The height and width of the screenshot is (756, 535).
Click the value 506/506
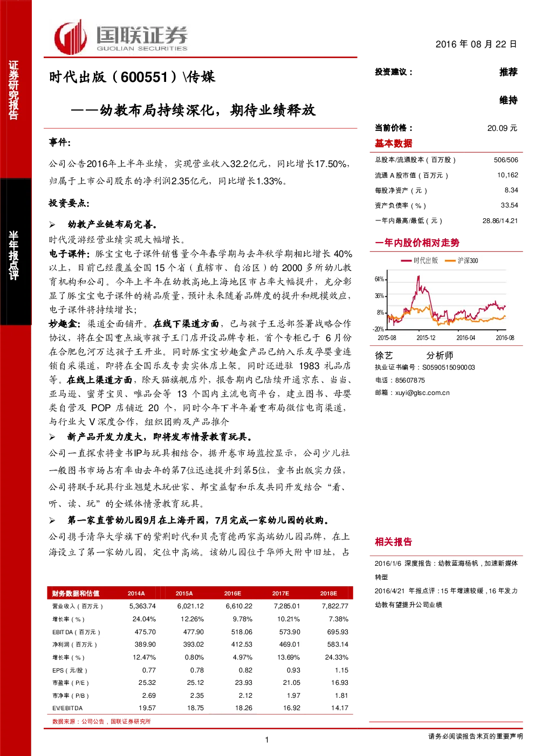[506, 160]
